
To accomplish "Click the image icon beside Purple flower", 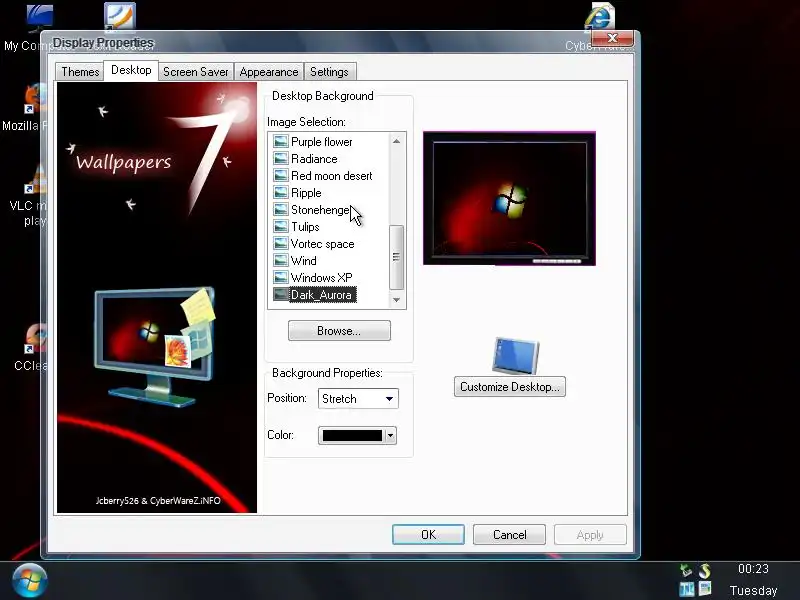I will (281, 141).
